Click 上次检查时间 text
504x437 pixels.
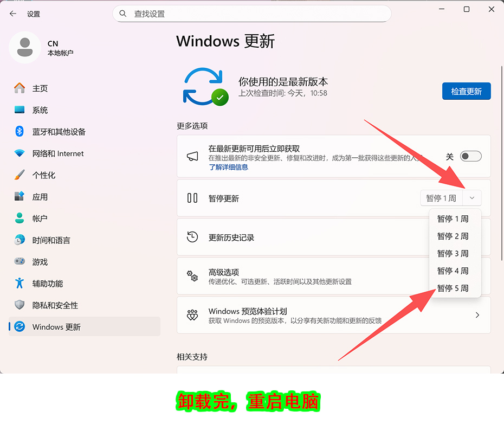click(x=282, y=93)
